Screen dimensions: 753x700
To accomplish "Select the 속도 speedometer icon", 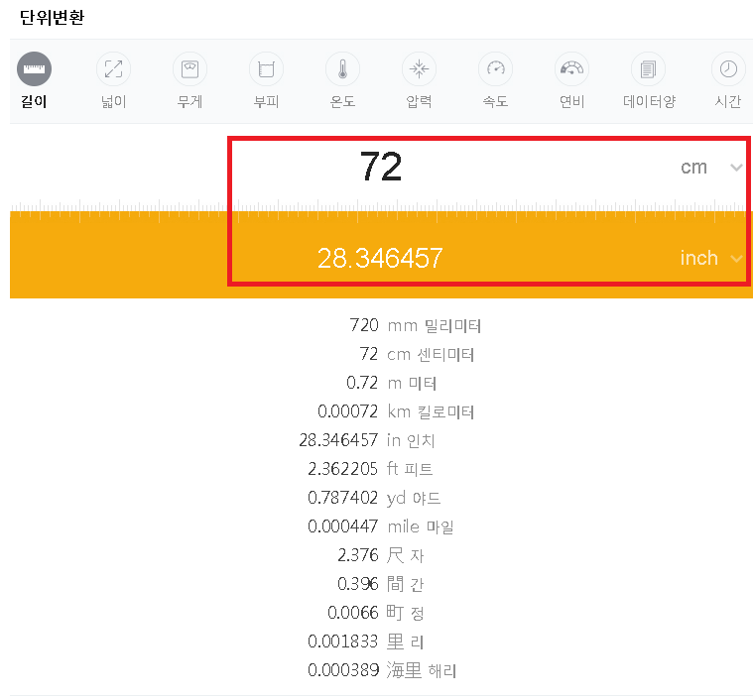I will coord(495,69).
